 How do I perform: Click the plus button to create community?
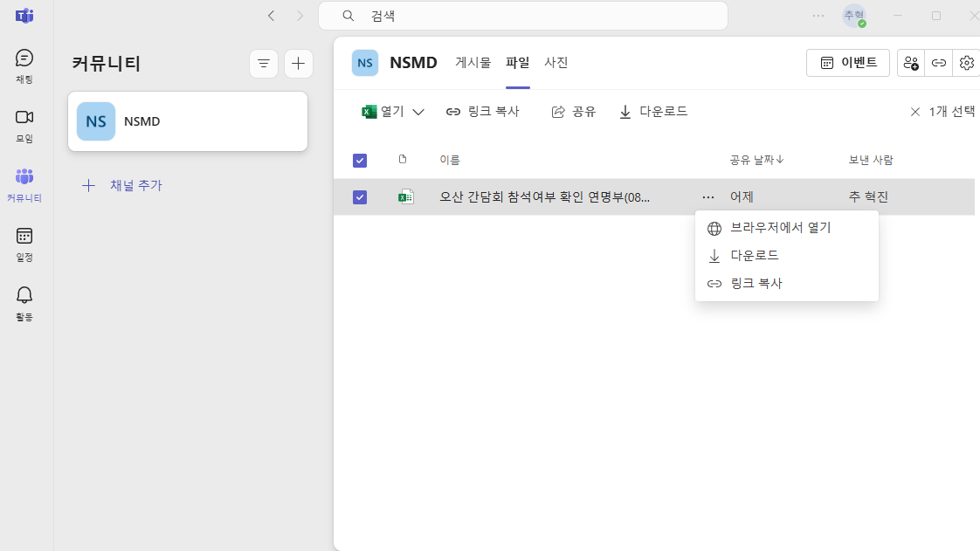298,64
